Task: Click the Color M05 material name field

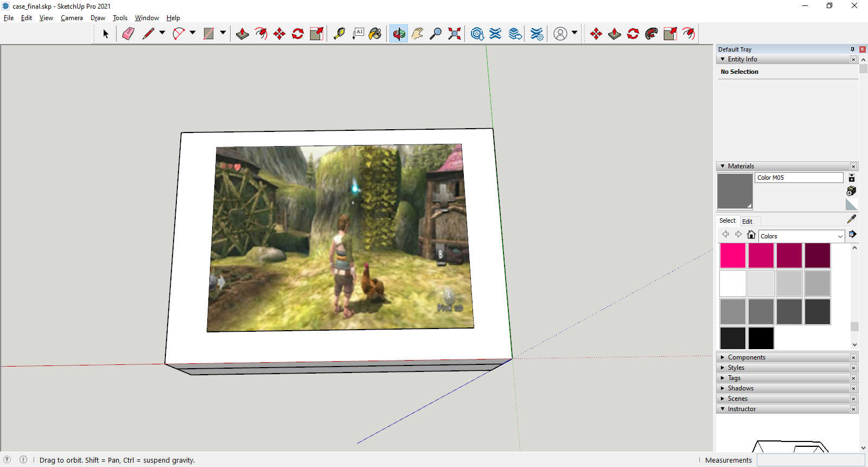Action: [799, 178]
